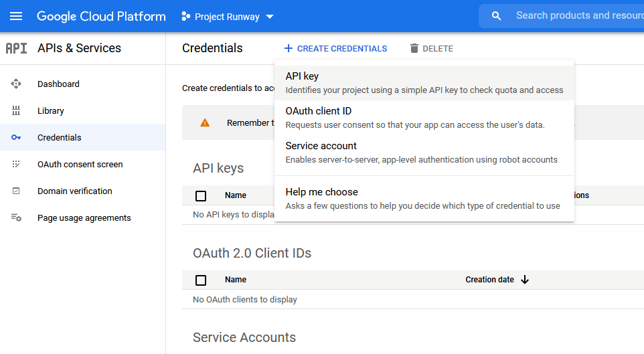644x354 pixels.
Task: Click the CREATE CREDENTIALS button label
Action: click(x=342, y=49)
